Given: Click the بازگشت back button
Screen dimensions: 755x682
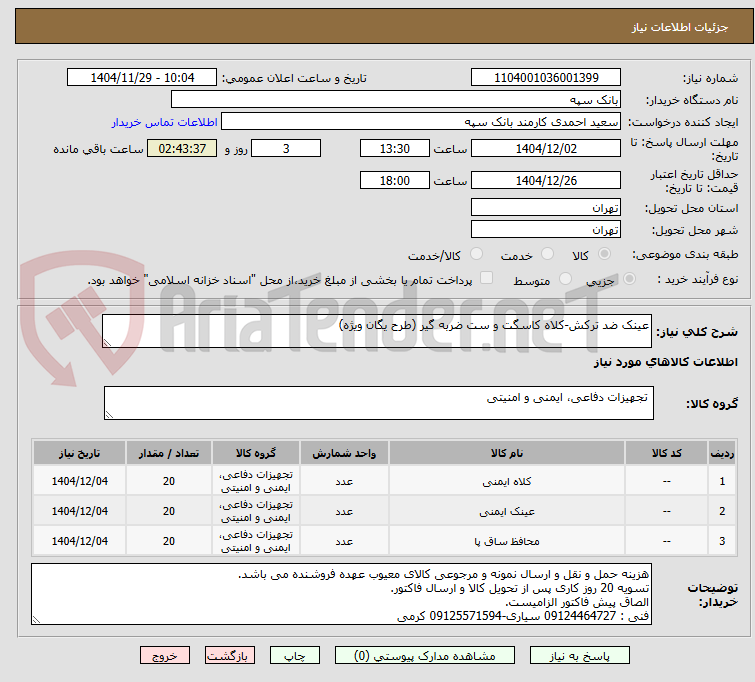Looking at the screenshot, I should click(x=230, y=656).
